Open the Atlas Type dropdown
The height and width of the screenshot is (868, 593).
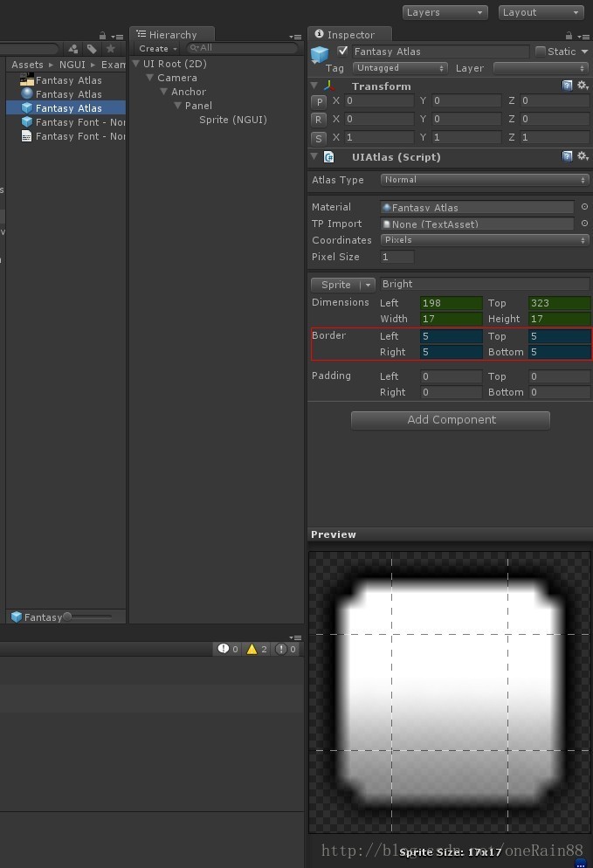coord(485,180)
